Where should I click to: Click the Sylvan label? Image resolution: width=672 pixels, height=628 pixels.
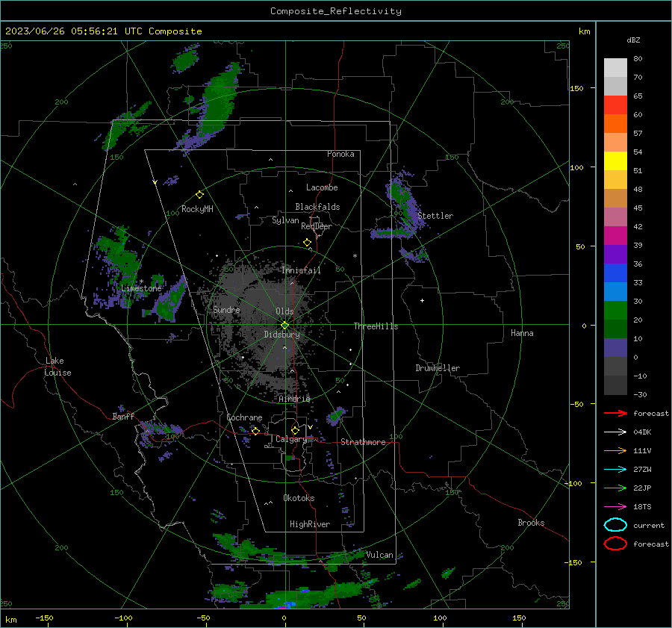285,220
